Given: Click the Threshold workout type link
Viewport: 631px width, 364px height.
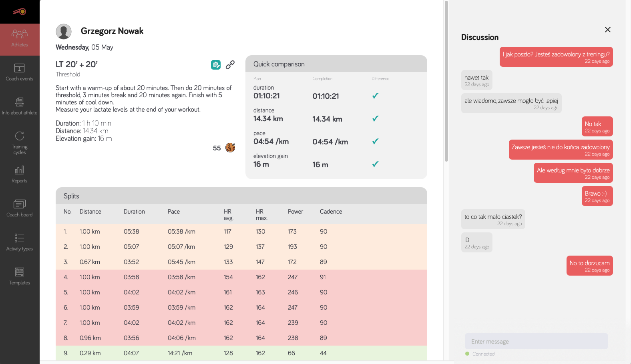Looking at the screenshot, I should tap(68, 74).
